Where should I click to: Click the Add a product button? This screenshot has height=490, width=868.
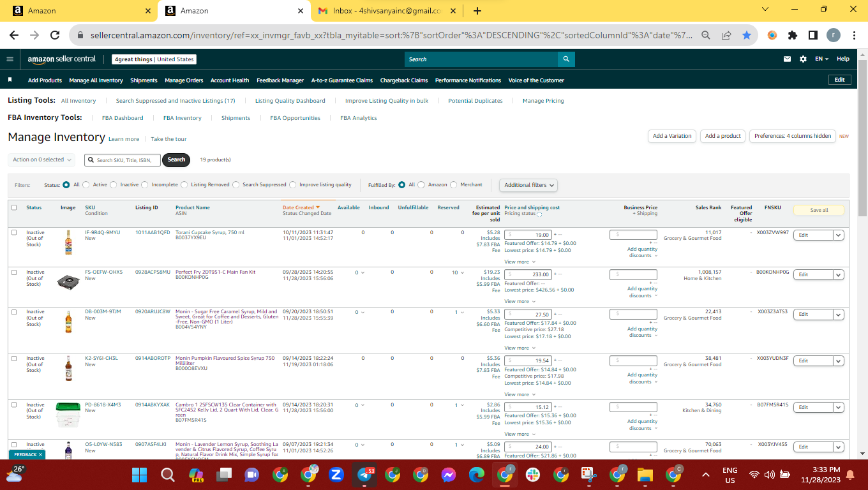[723, 136]
